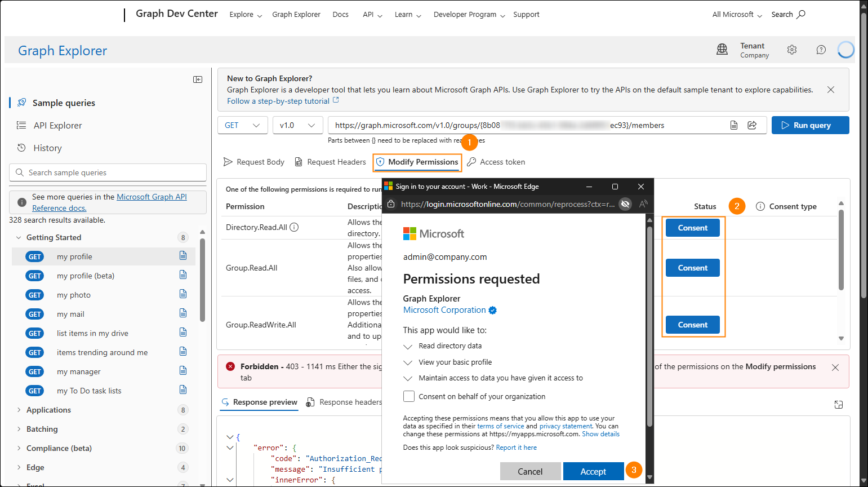This screenshot has height=487, width=868.
Task: Open the Request Headers tab
Action: click(331, 162)
